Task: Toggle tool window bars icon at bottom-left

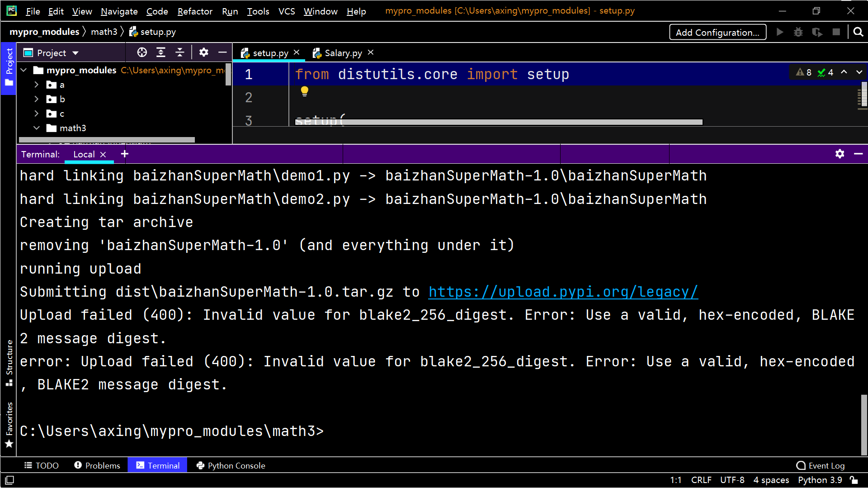Action: (x=9, y=480)
